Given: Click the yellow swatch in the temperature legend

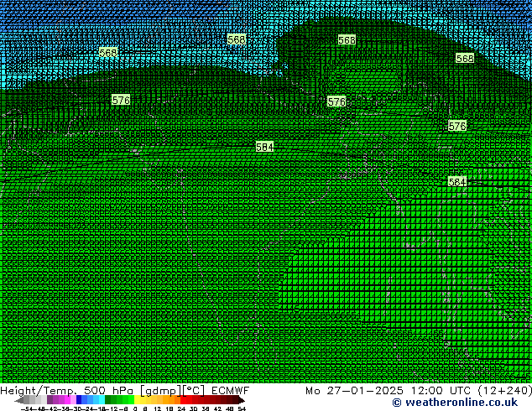Looking at the screenshot, I should tap(137, 400).
